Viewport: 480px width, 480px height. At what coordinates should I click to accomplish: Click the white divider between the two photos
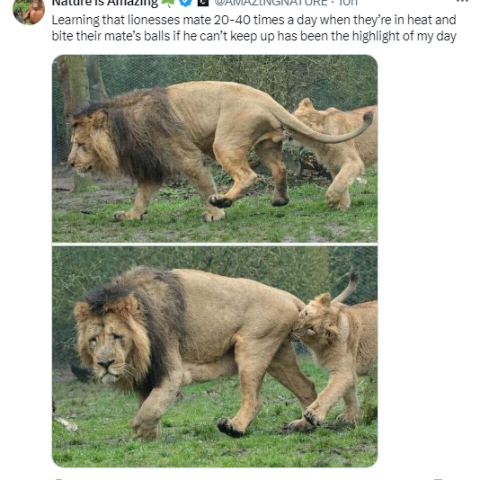[x=215, y=244]
